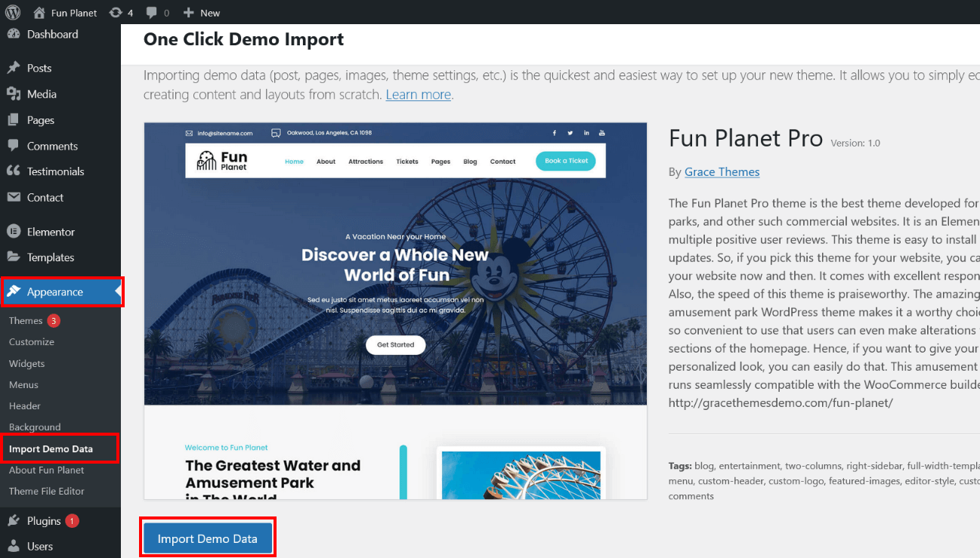Open the WordPress logo menu
The image size is (980, 558).
pos(13,12)
